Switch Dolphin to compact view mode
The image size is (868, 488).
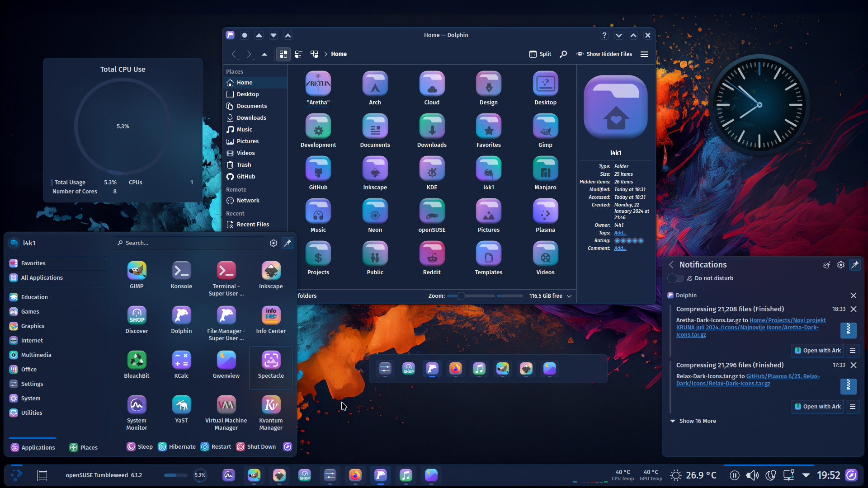click(299, 54)
